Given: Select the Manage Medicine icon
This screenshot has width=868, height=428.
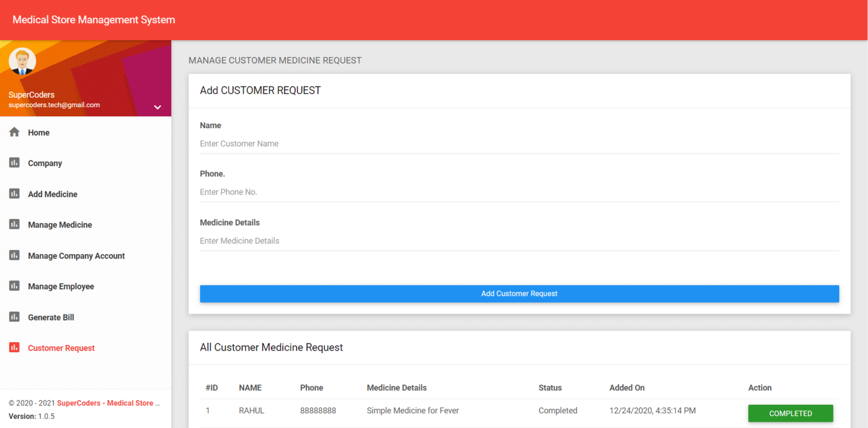Looking at the screenshot, I should coord(15,224).
